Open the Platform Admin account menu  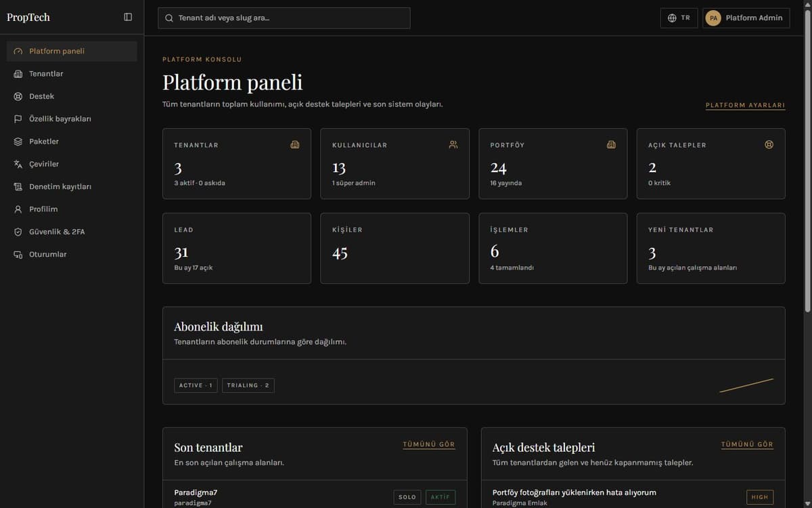click(746, 18)
